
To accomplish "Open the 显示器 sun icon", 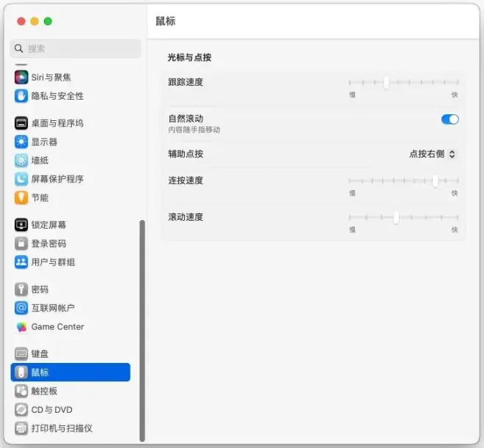I will tap(21, 142).
